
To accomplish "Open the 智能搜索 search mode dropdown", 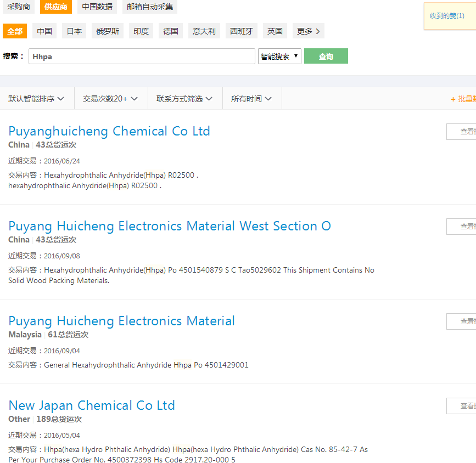I will point(279,56).
